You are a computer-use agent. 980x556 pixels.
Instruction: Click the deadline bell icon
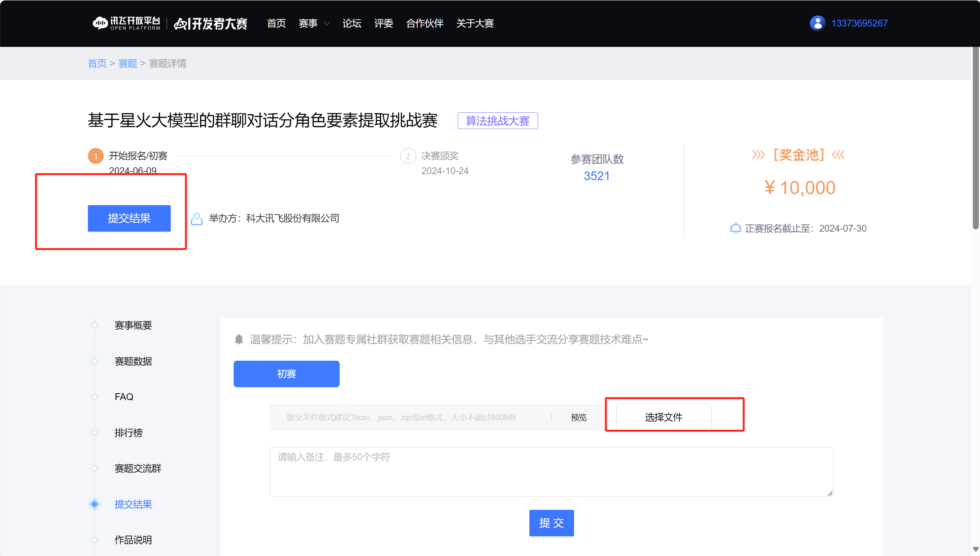point(735,228)
